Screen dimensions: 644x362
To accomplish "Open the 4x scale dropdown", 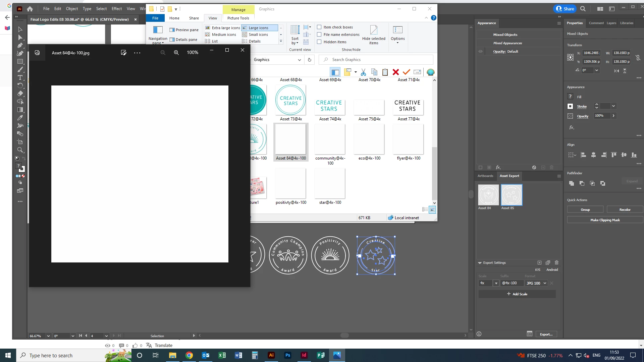I will tap(496, 283).
